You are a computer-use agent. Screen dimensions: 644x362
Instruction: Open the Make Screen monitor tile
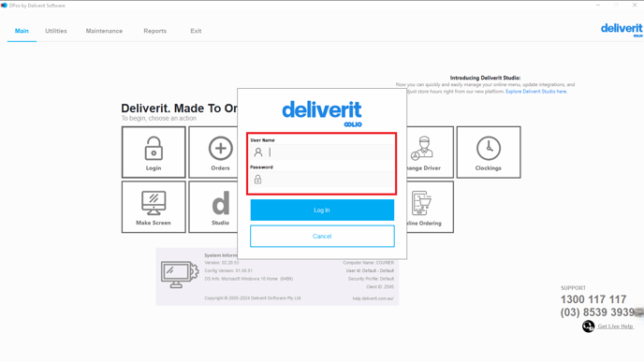[x=154, y=207]
